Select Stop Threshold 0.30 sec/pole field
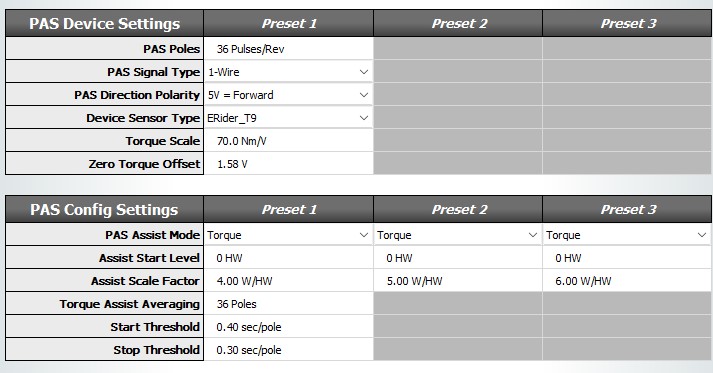Image resolution: width=713 pixels, height=373 pixels. click(288, 350)
